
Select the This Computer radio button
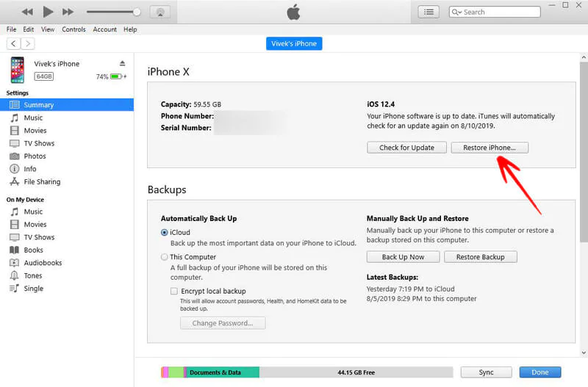164,257
